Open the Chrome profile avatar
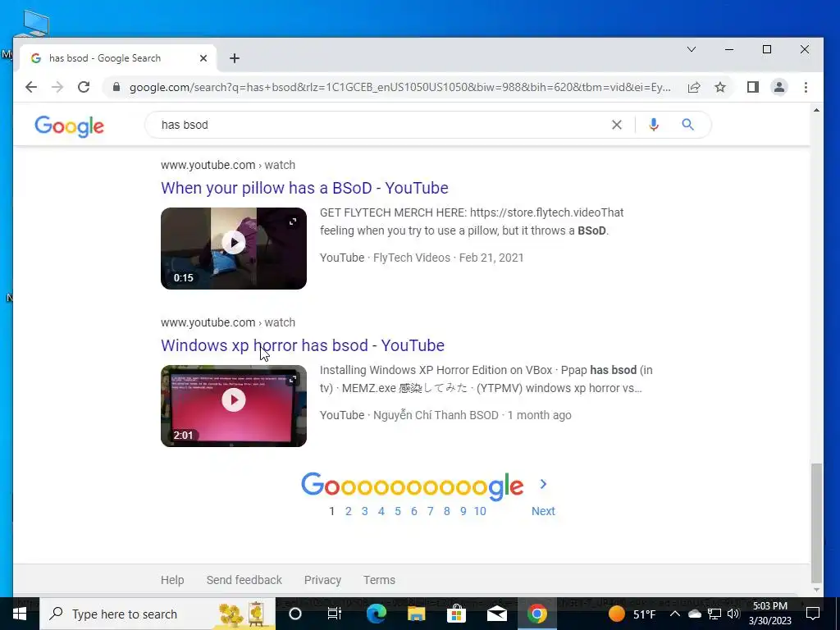Image resolution: width=840 pixels, height=630 pixels. click(x=779, y=87)
